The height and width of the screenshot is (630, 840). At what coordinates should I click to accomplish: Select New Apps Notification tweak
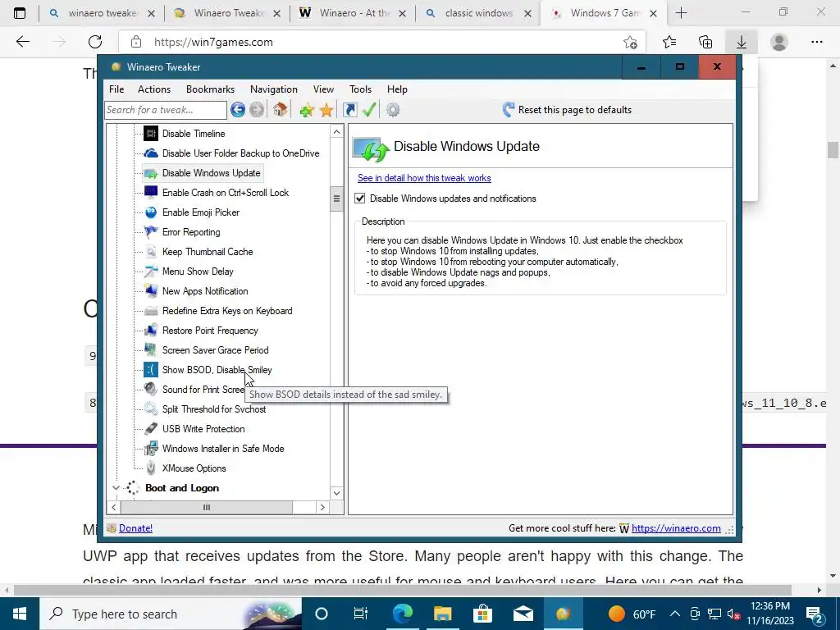[x=205, y=291]
